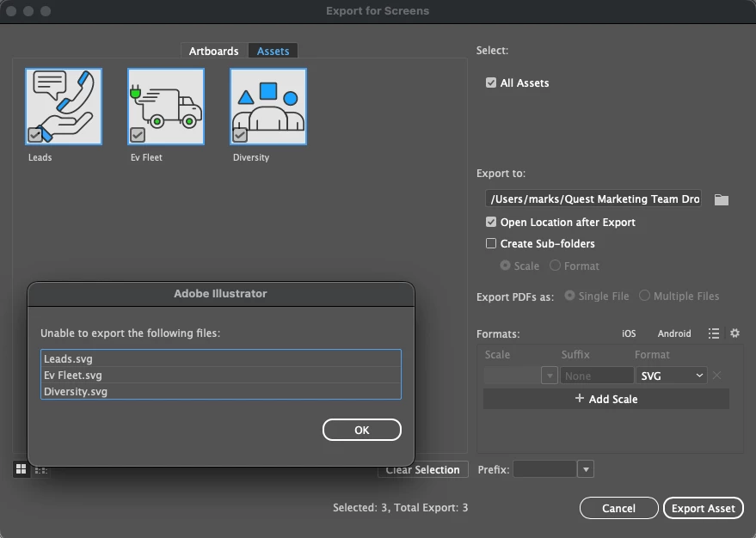Image resolution: width=756 pixels, height=538 pixels.
Task: Expand the Prefix dropdown arrow
Action: 586,469
